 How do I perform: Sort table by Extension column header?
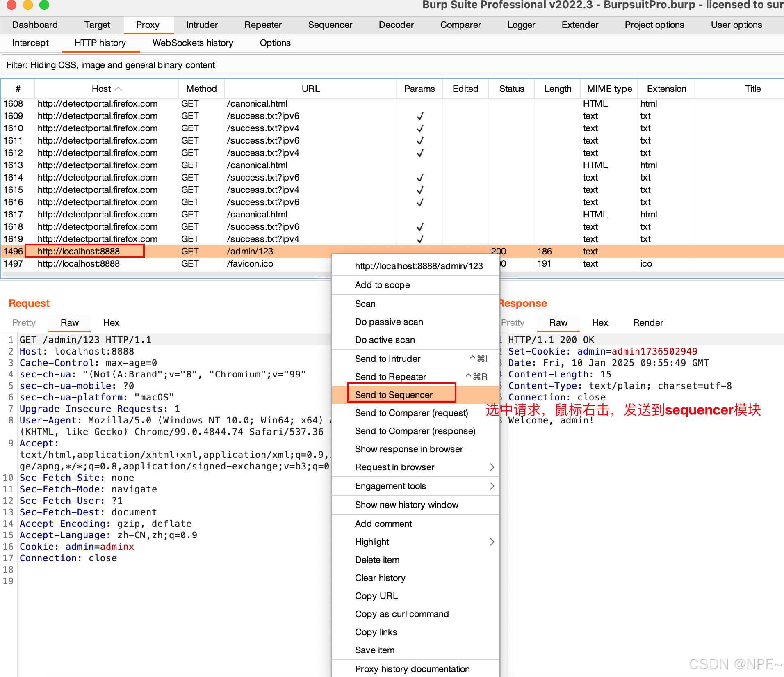pyautogui.click(x=666, y=89)
